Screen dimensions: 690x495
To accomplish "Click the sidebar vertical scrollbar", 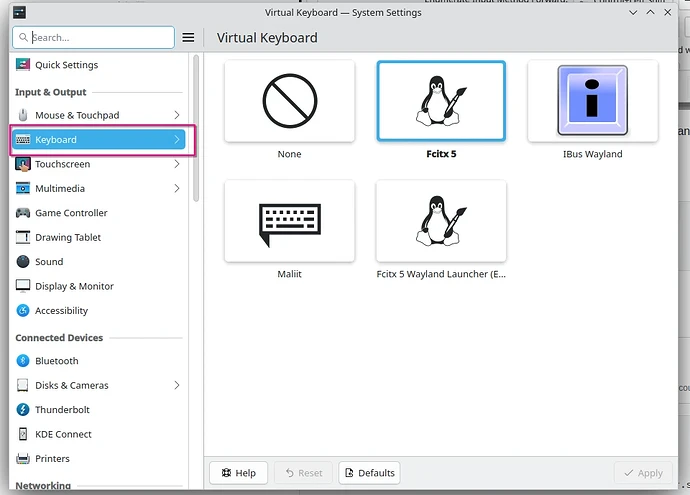I will click(x=196, y=130).
